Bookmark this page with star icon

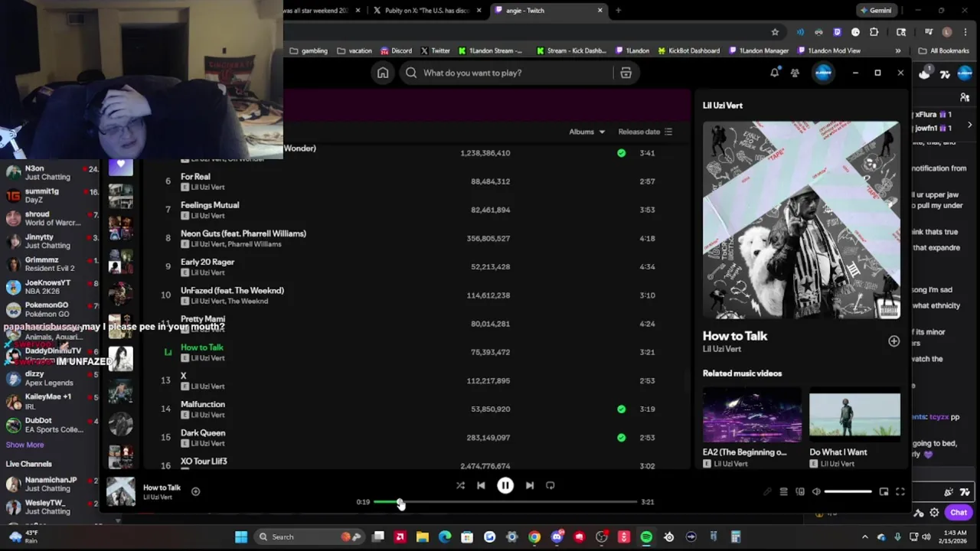coord(775,32)
